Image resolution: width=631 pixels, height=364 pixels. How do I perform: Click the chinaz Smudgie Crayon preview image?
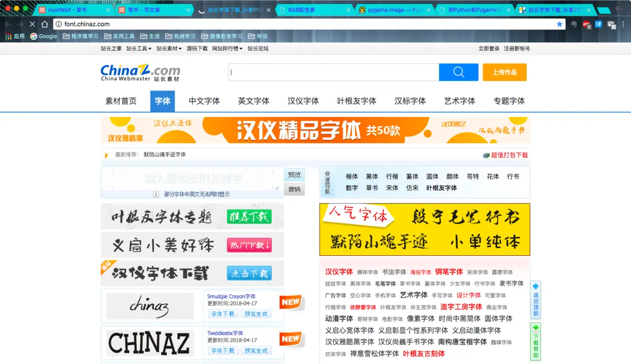point(150,306)
